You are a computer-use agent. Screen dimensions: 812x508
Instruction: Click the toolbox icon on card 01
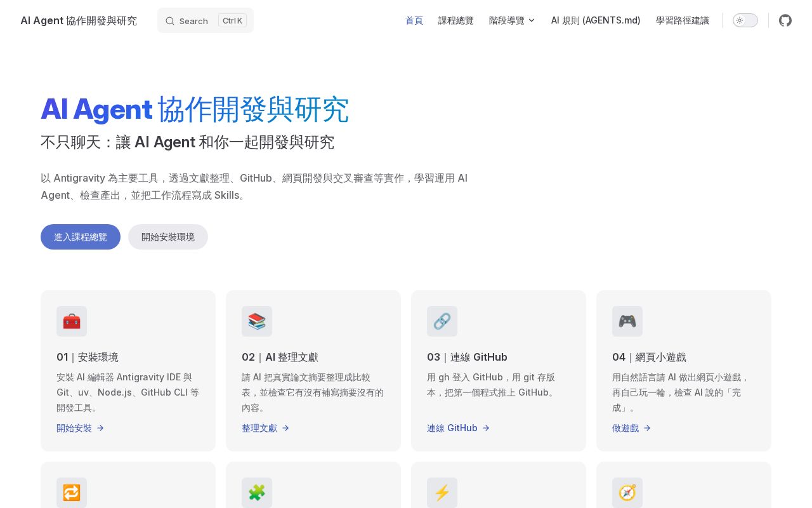tap(72, 321)
